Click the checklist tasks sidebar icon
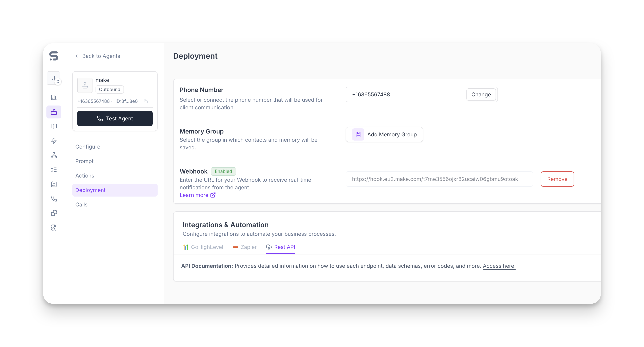This screenshot has width=644, height=347. pyautogui.click(x=54, y=170)
